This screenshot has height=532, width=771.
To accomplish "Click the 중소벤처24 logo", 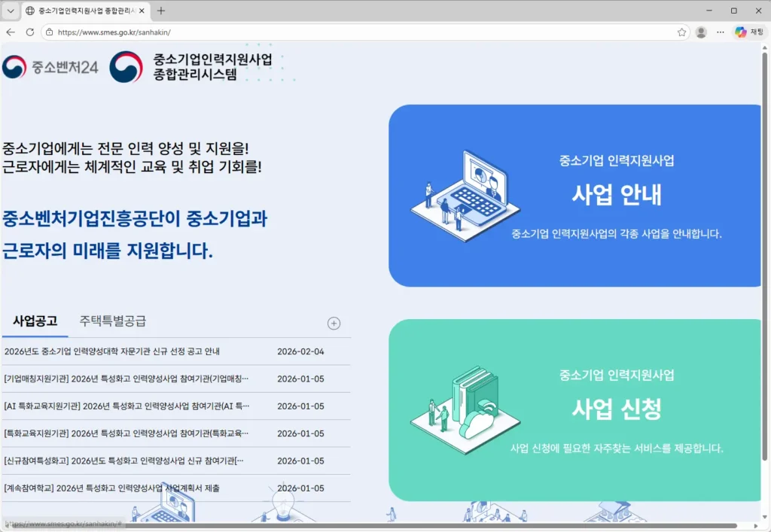I will point(50,67).
